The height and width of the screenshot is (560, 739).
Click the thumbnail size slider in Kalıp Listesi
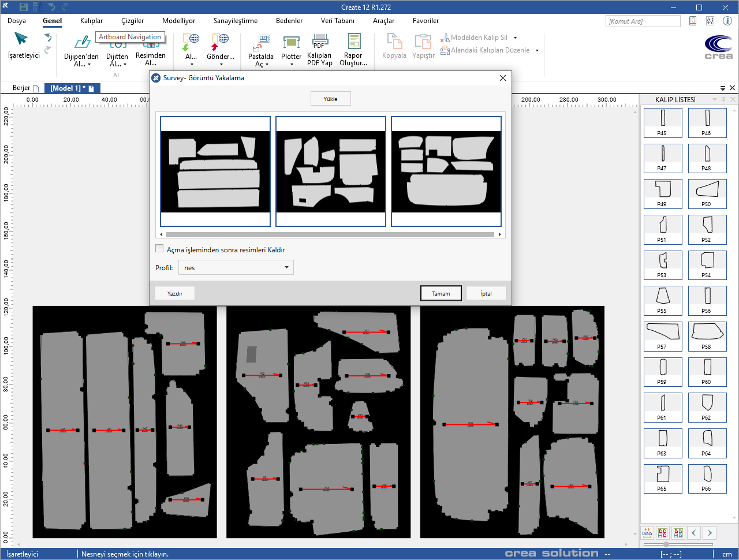(666, 544)
